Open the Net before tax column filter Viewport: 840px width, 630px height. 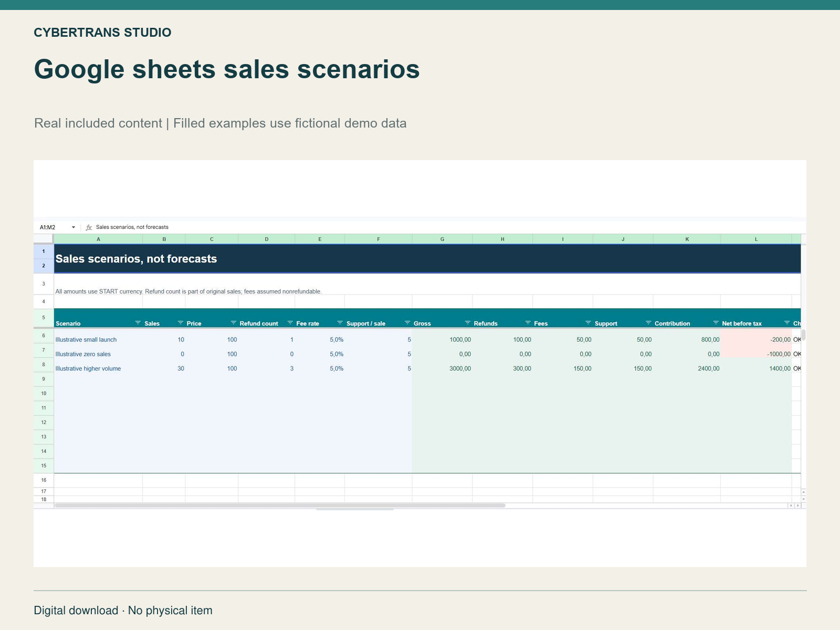787,323
